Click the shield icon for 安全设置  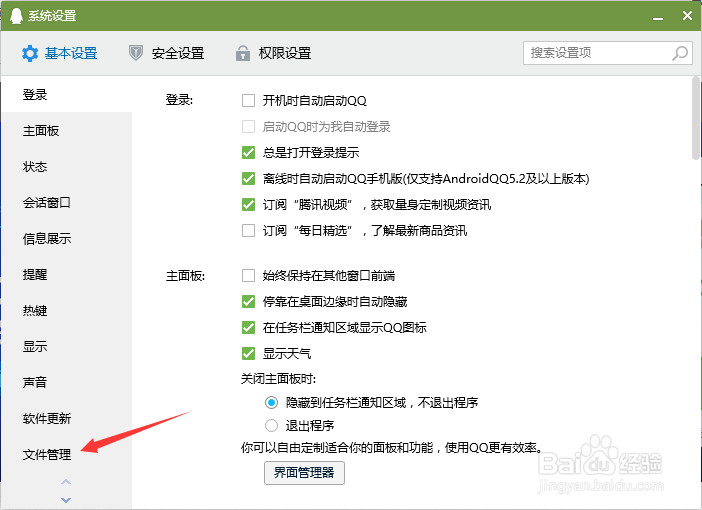136,53
